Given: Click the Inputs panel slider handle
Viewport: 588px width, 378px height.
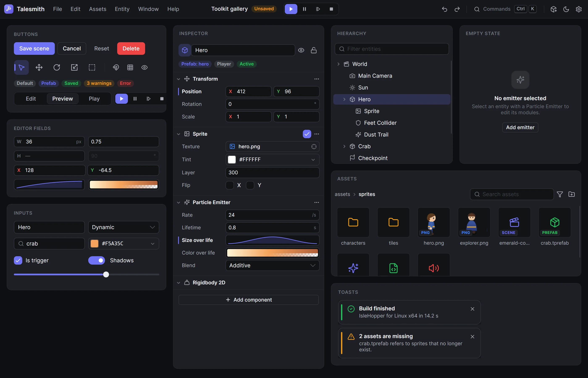Looking at the screenshot, I should [x=106, y=275].
